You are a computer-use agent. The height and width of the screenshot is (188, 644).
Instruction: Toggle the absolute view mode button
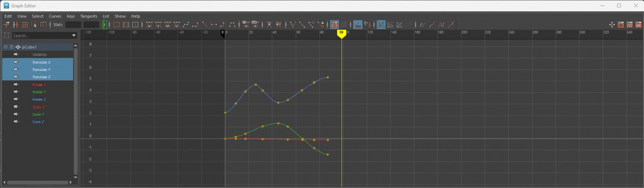[x=381, y=25]
